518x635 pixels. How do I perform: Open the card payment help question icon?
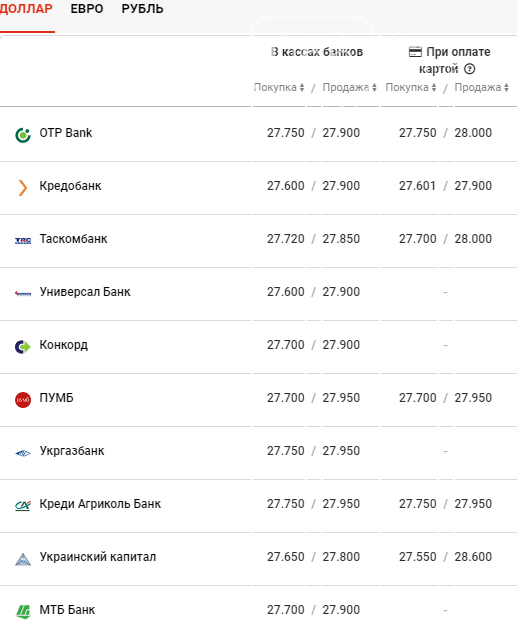point(469,69)
